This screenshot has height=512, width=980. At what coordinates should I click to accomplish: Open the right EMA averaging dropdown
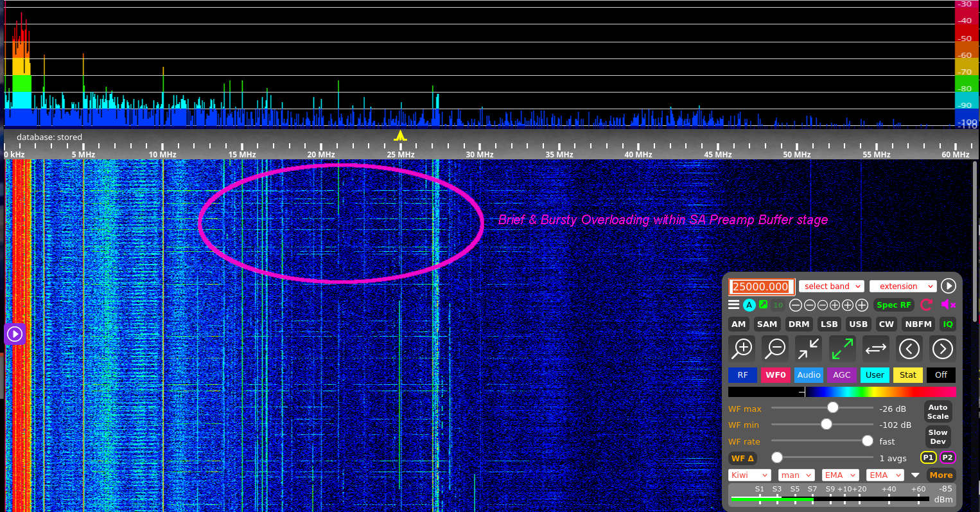(x=885, y=475)
